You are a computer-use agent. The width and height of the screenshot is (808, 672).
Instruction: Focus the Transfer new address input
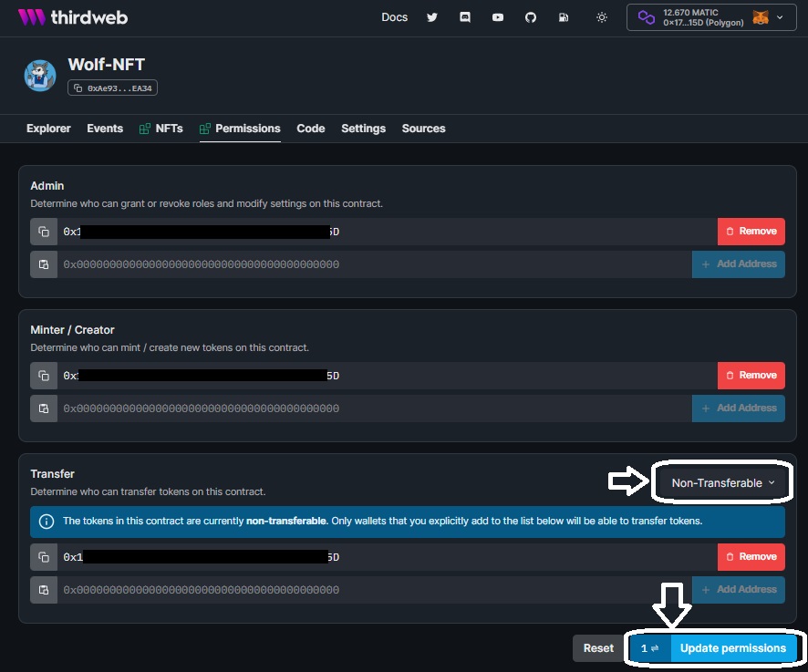[375, 590]
